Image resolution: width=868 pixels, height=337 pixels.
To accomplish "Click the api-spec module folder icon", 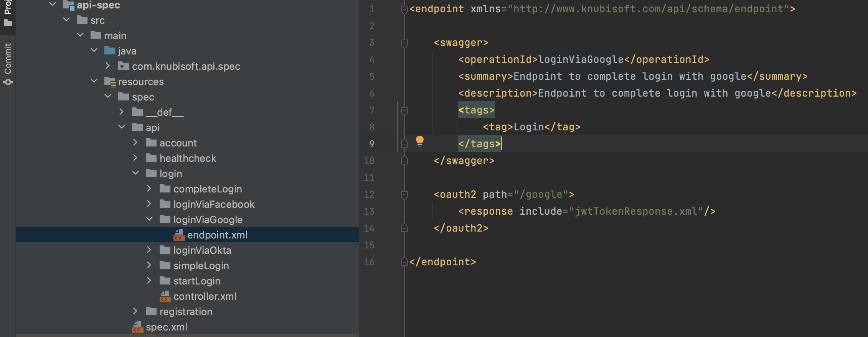I will (68, 5).
